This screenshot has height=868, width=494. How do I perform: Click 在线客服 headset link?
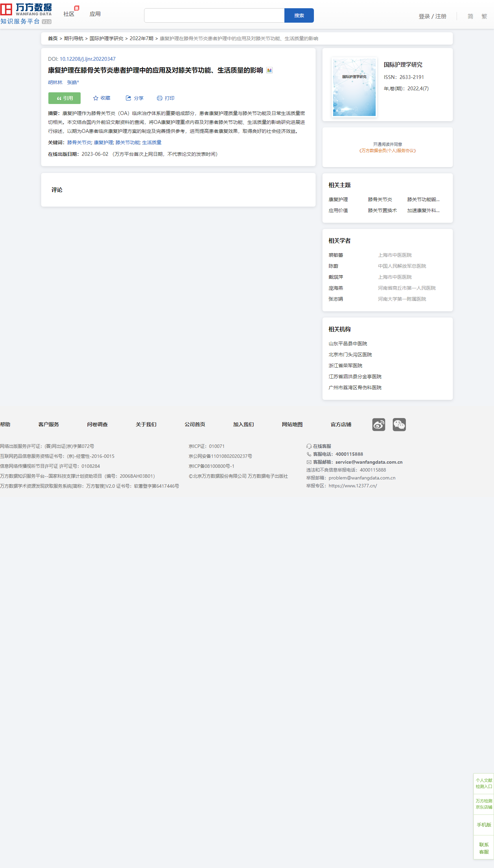[319, 446]
